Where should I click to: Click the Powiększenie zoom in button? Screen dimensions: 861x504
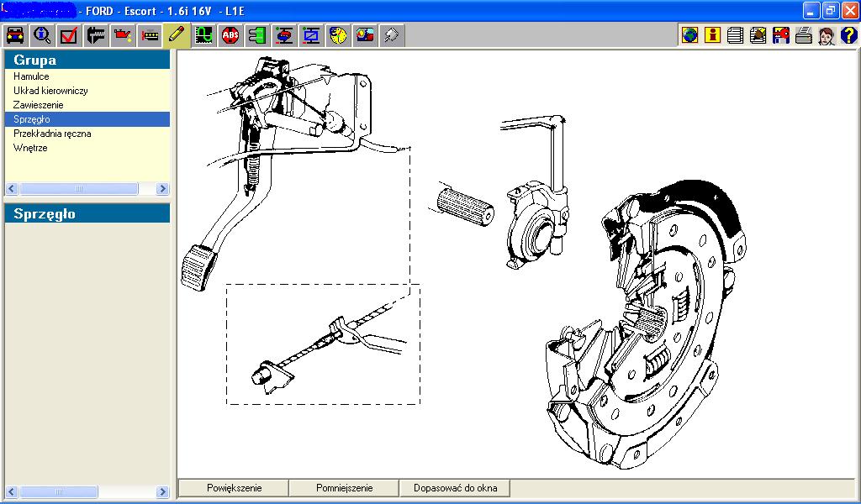[x=234, y=488]
